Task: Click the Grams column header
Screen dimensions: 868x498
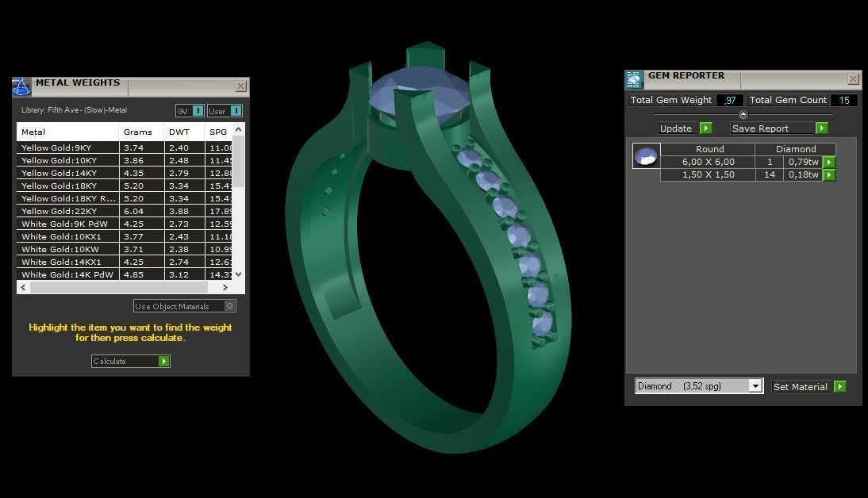Action: tap(142, 132)
